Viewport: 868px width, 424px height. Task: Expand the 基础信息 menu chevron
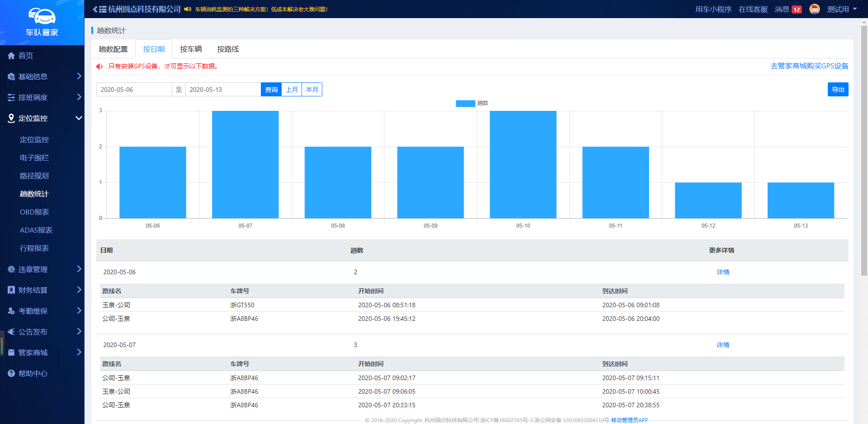(79, 76)
